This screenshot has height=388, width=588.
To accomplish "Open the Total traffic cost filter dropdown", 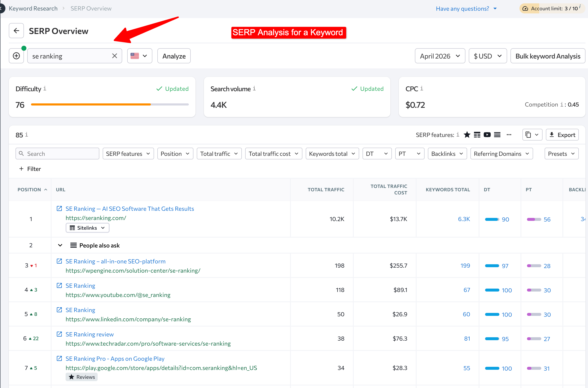I will [x=273, y=154].
